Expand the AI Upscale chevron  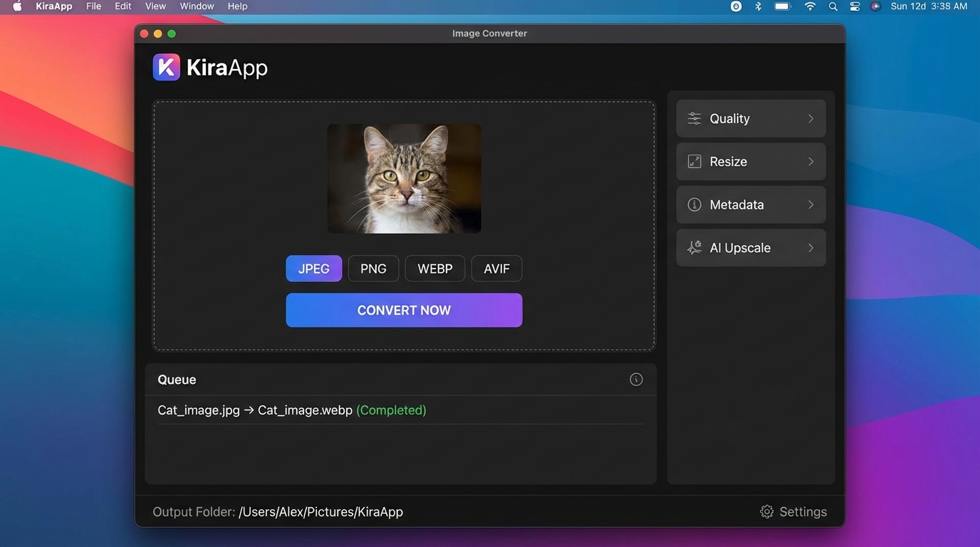(x=810, y=248)
